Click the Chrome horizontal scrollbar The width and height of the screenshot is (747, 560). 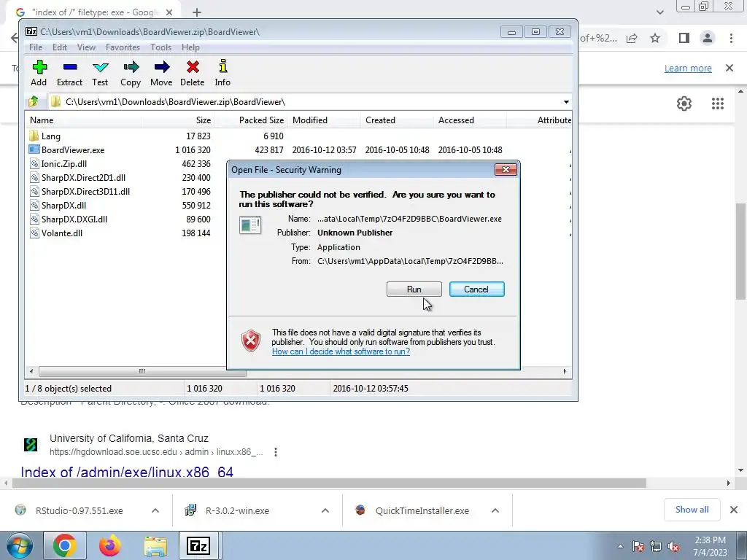click(x=329, y=483)
